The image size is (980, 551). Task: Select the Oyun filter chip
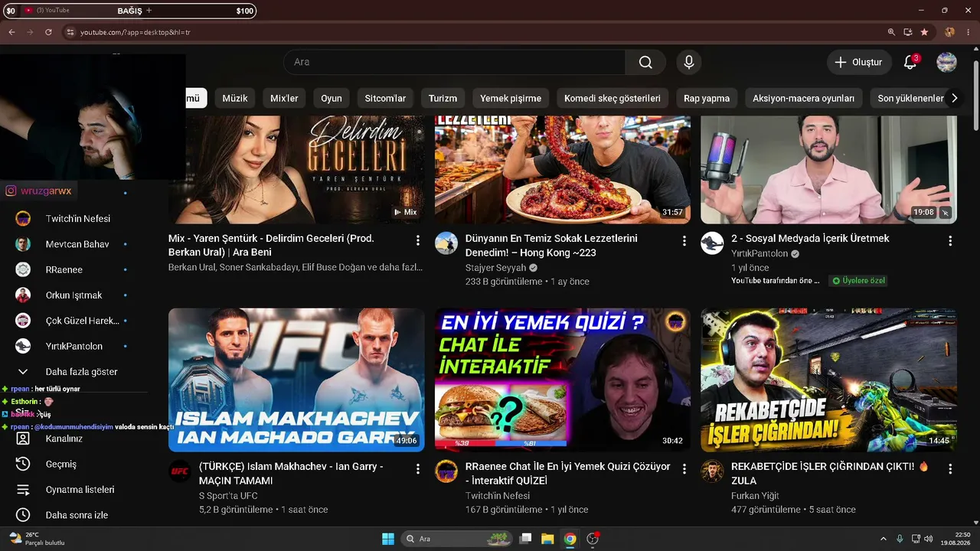(332, 98)
